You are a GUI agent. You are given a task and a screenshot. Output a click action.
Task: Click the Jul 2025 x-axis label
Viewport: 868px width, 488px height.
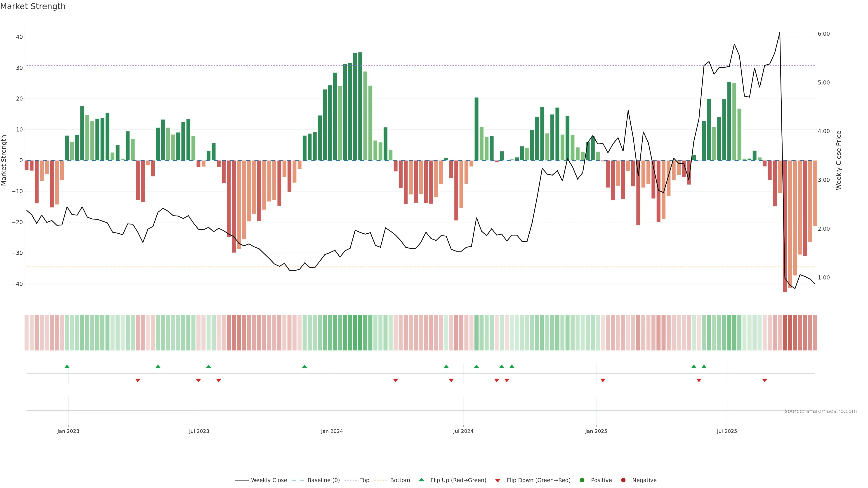tap(727, 431)
